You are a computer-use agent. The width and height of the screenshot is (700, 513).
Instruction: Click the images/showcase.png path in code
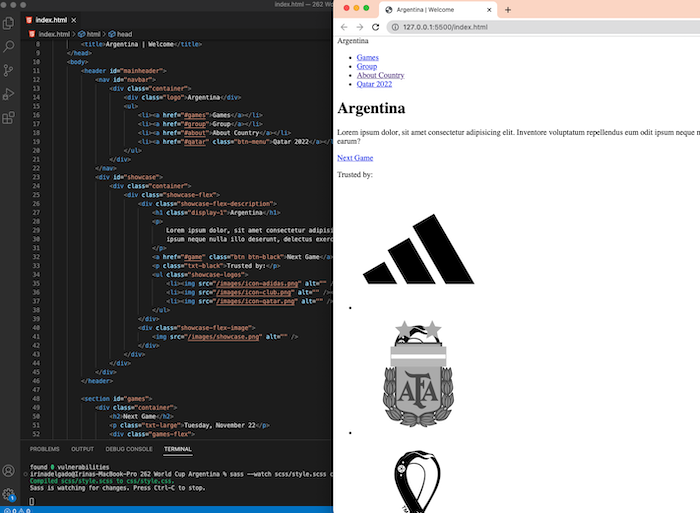coord(224,337)
